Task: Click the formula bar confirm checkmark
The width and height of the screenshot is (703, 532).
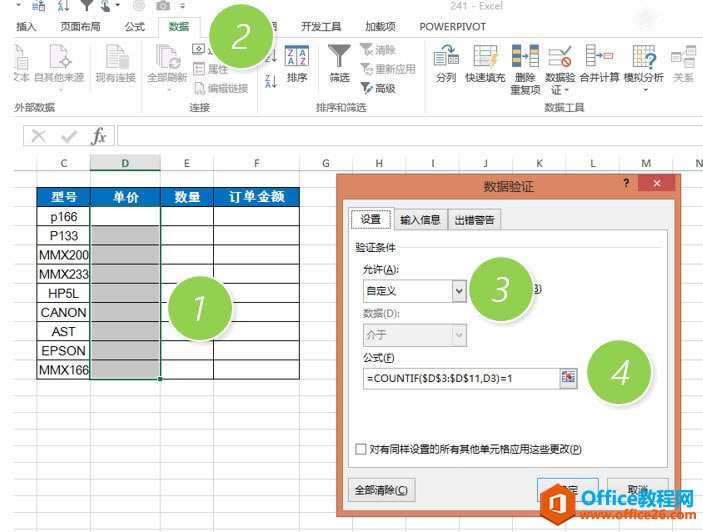Action: (69, 136)
